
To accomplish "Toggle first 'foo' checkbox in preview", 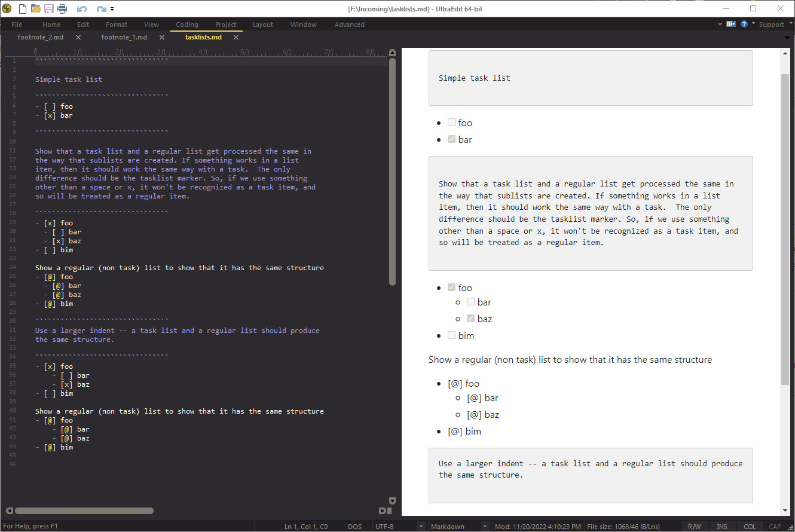I will click(451, 123).
